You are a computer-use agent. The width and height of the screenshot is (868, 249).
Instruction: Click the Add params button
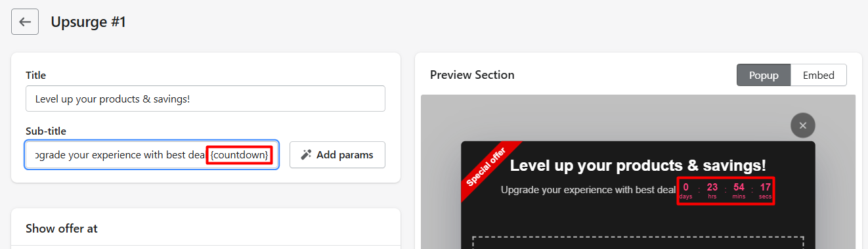337,155
